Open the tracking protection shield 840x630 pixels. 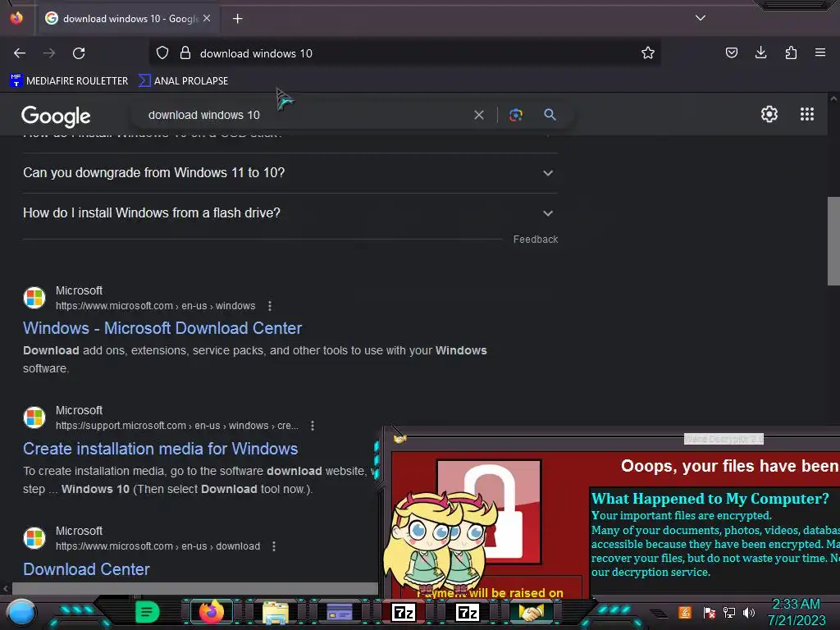tap(162, 53)
